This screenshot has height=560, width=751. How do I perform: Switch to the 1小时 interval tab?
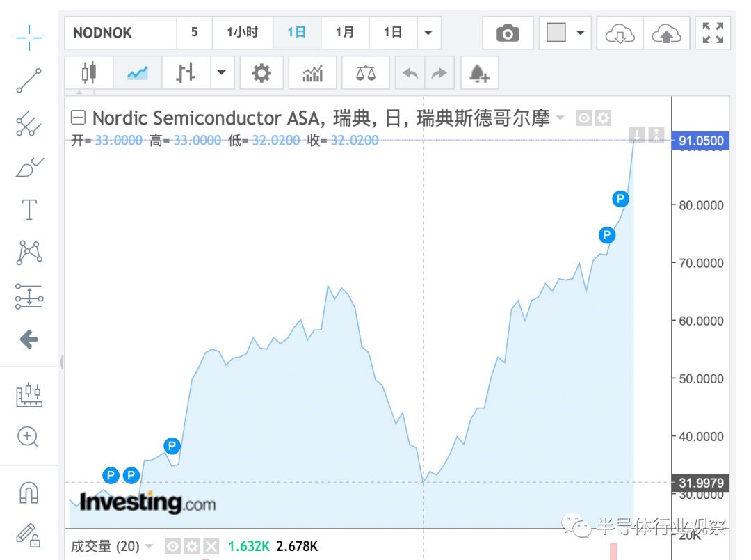243,33
